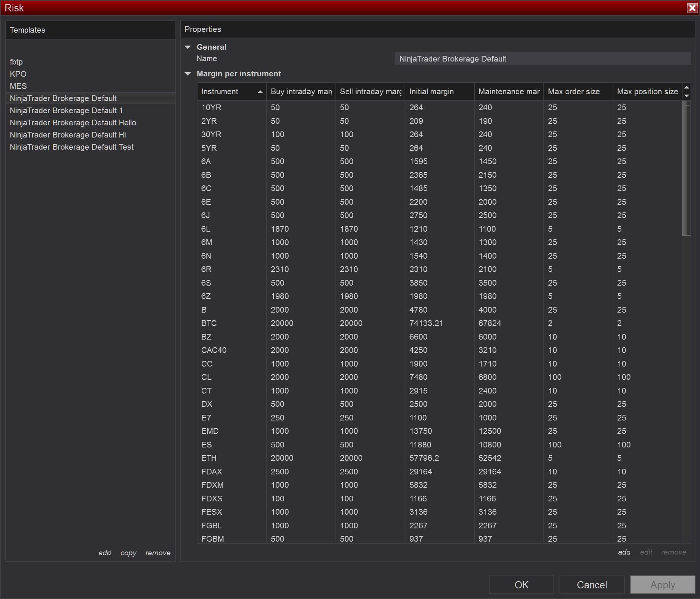Viewport: 700px width, 599px height.
Task: Click the Cancel button
Action: [592, 585]
